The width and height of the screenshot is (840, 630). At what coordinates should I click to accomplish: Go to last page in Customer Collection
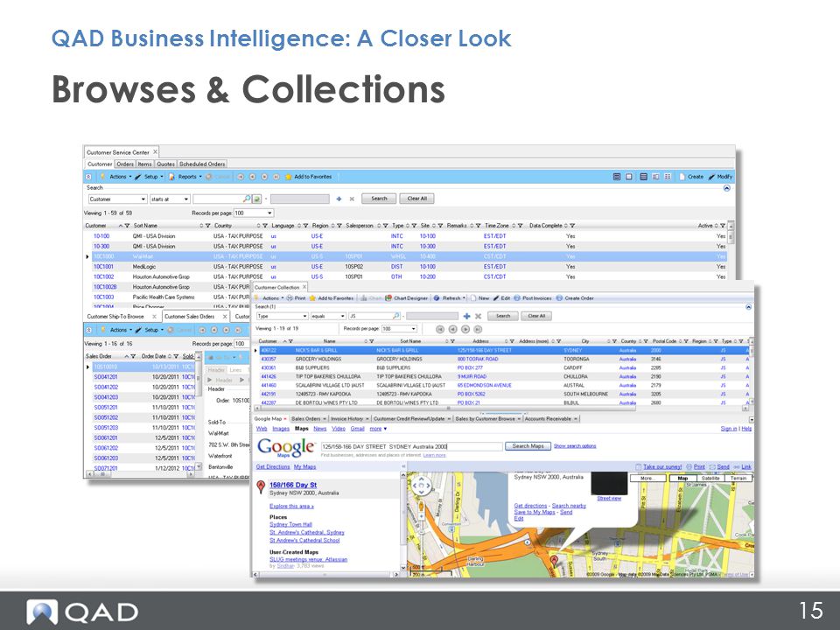[x=478, y=330]
